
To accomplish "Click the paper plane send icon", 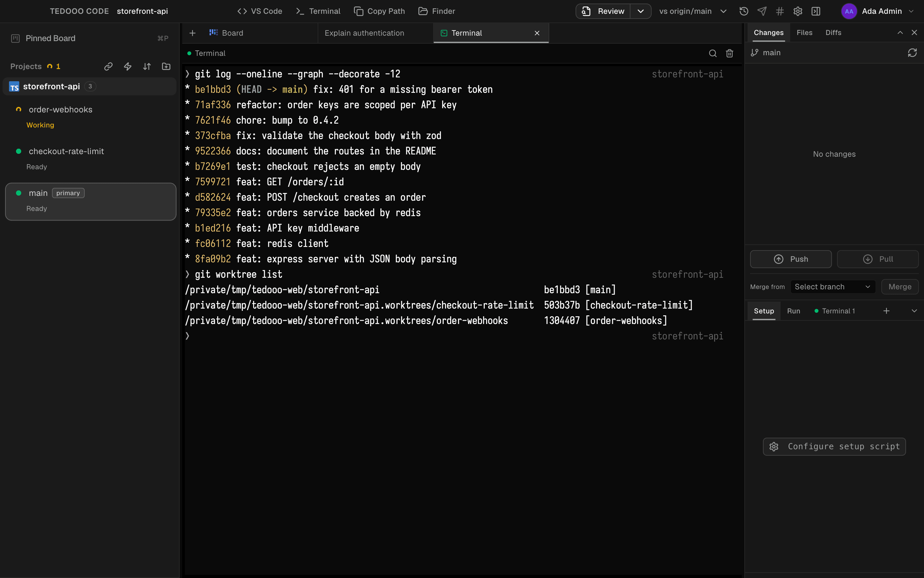I will click(762, 11).
